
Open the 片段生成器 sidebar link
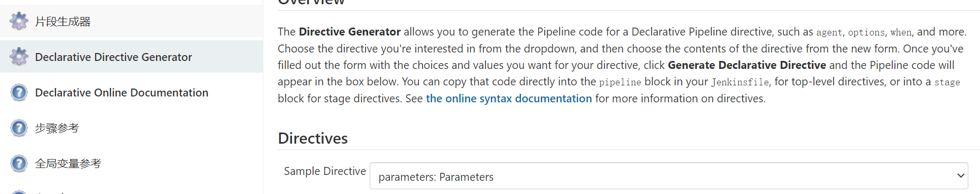(x=63, y=22)
